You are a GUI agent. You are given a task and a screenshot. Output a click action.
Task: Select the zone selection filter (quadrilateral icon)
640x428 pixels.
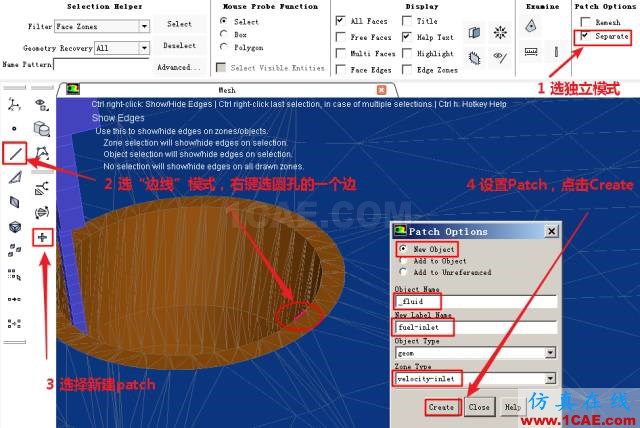tap(14, 202)
